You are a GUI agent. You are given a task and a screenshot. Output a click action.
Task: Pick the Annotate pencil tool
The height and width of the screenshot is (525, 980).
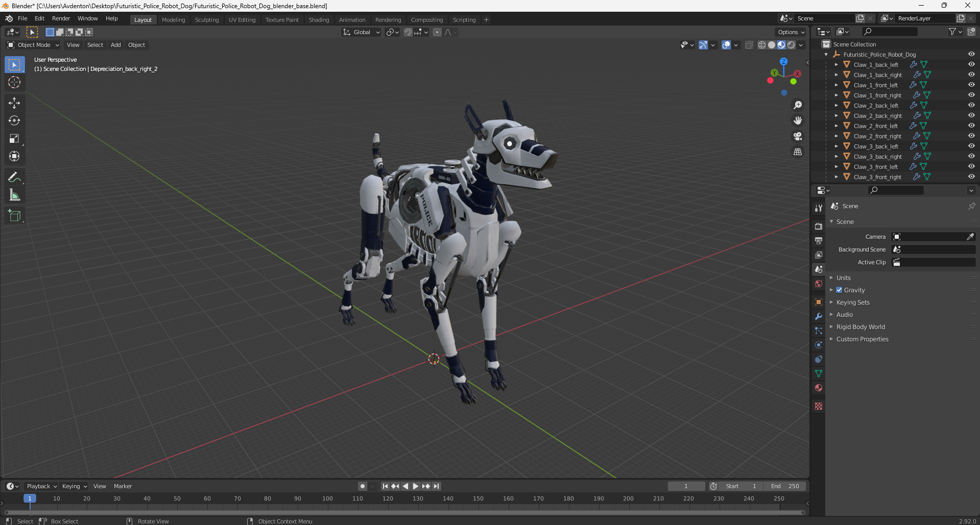click(x=14, y=178)
